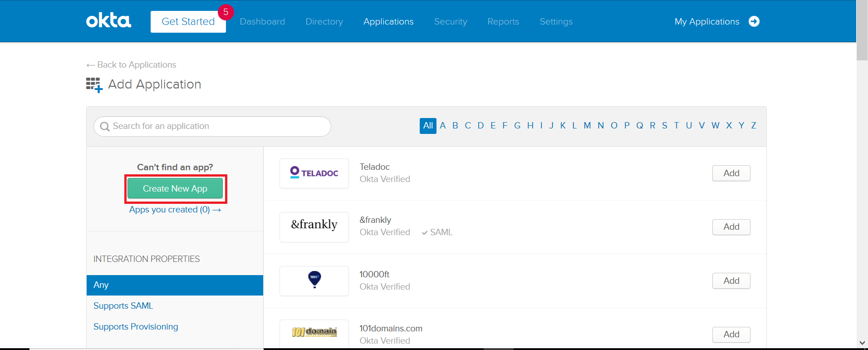The height and width of the screenshot is (350, 868).
Task: Filter apps by letter L
Action: (574, 126)
